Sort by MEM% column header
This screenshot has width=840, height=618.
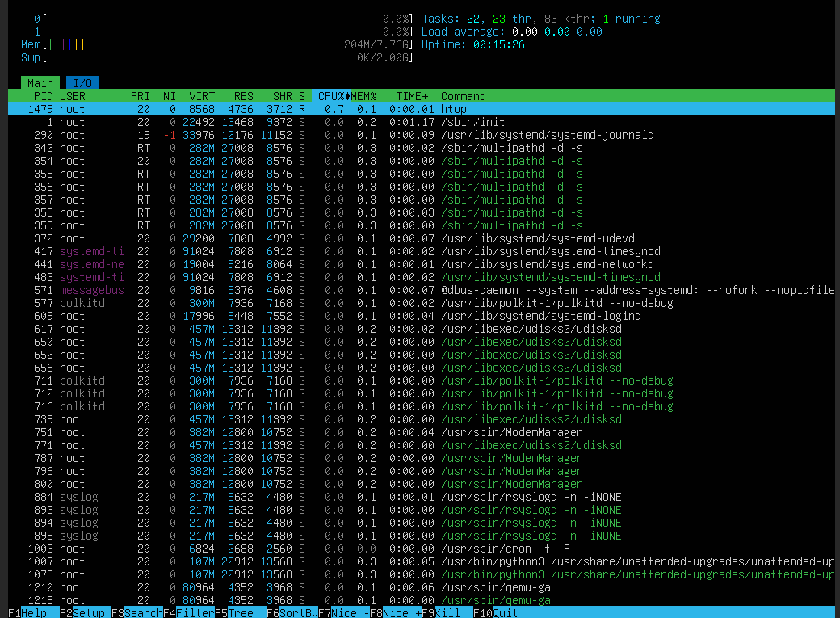pyautogui.click(x=363, y=96)
